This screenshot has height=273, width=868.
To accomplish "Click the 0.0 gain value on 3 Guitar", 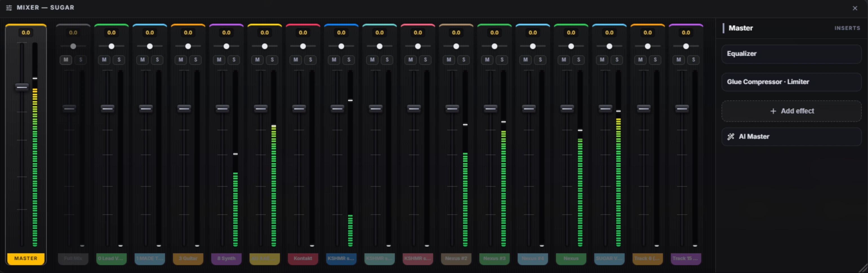I will tap(188, 33).
